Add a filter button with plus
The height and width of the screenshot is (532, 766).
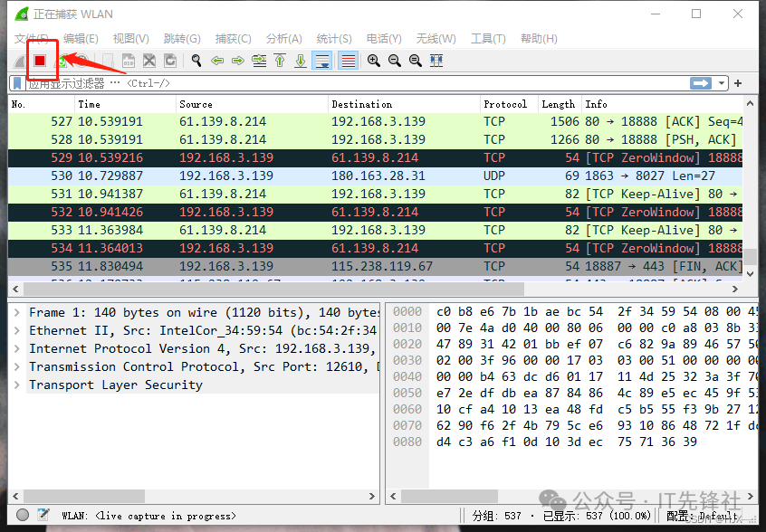tap(738, 83)
